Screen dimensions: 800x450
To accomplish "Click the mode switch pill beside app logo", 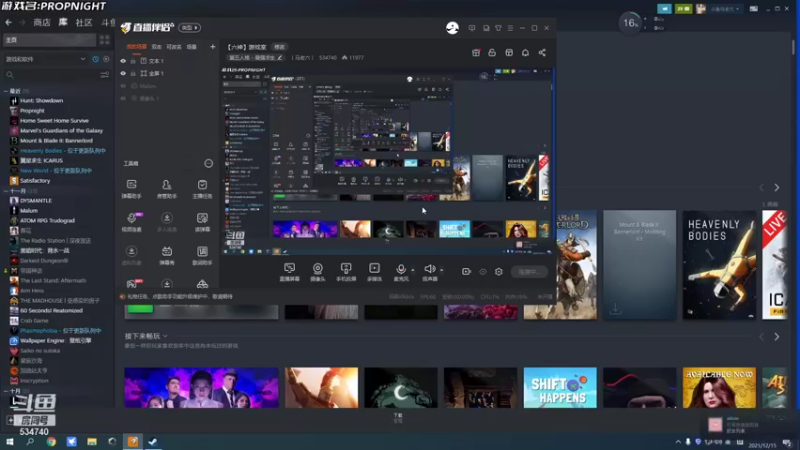I will 189,28.
